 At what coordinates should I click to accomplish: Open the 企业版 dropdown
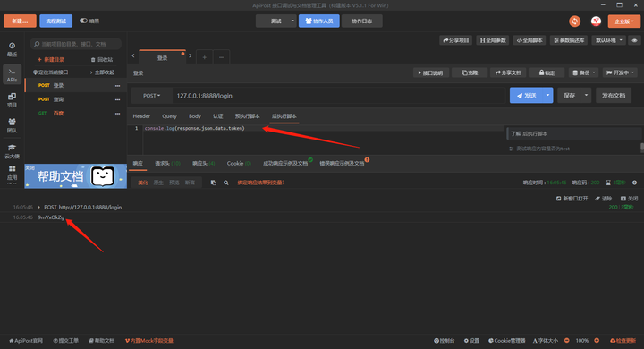(x=624, y=21)
